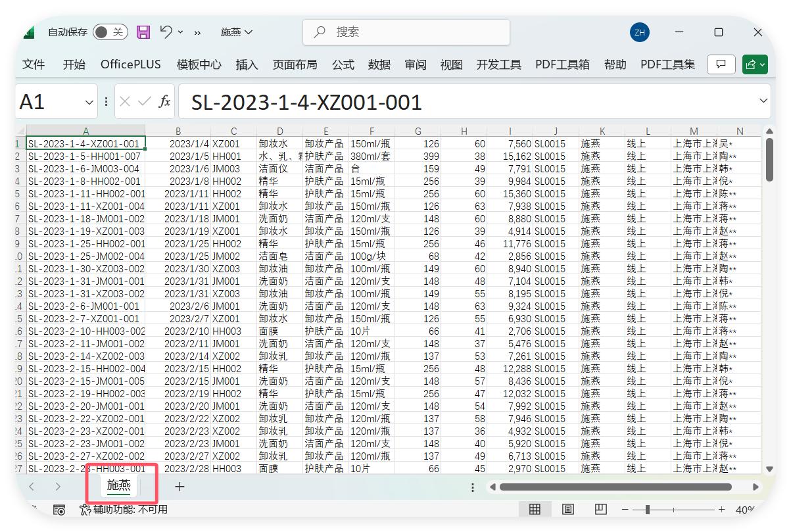Switch to Normal view icon

(535, 510)
